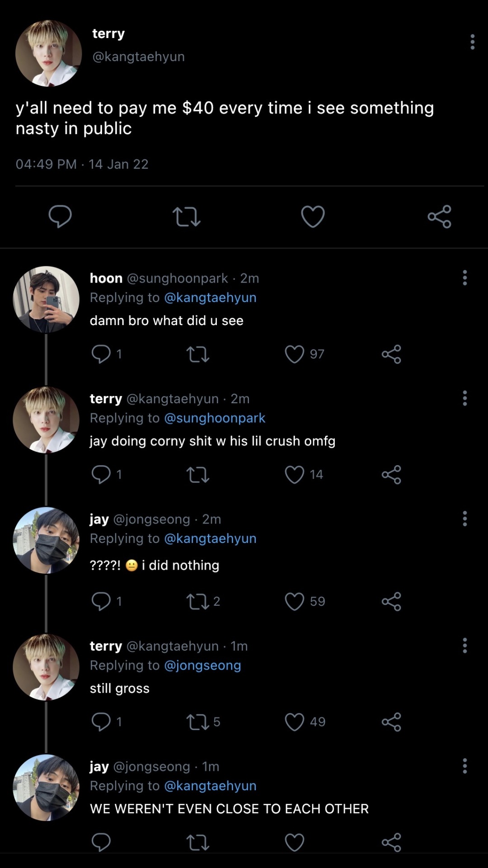The width and height of the screenshot is (488, 868).
Task: Like terry's main tweet about $40
Action: [x=313, y=217]
